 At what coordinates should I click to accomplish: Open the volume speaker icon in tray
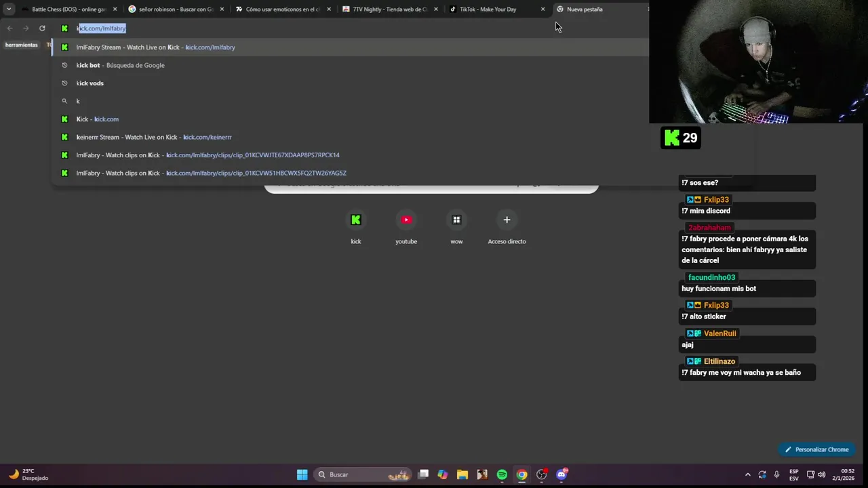click(822, 474)
